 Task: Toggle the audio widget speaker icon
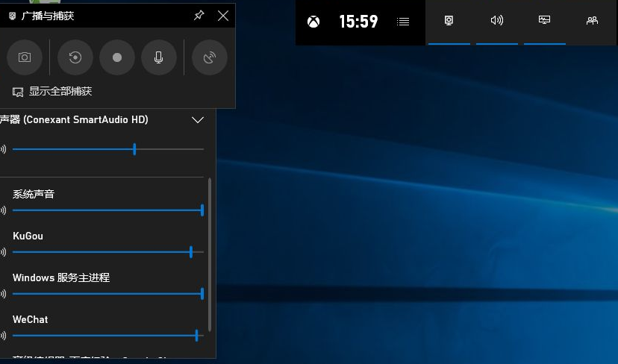497,21
